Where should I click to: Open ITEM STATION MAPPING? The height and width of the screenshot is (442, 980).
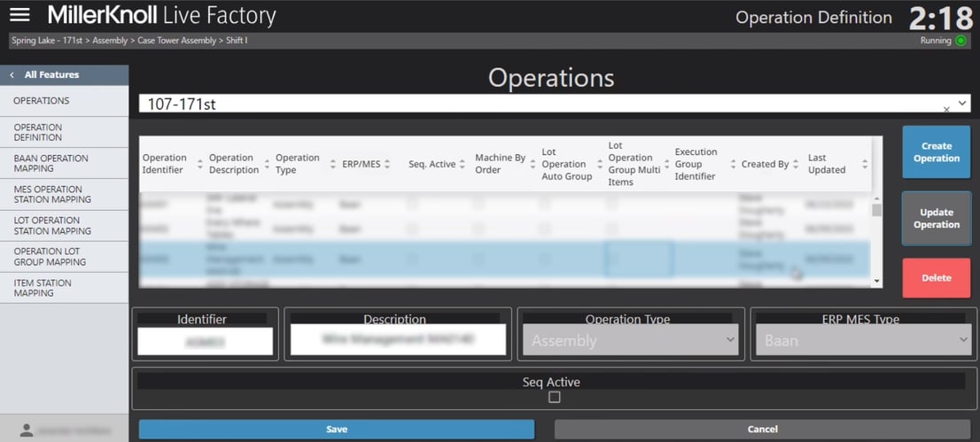pos(65,288)
